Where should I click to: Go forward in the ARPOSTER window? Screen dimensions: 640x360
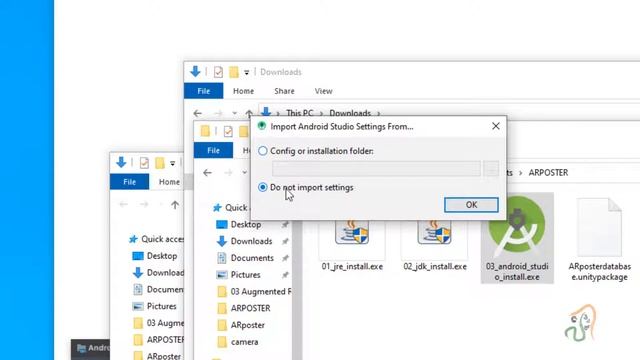point(228,173)
